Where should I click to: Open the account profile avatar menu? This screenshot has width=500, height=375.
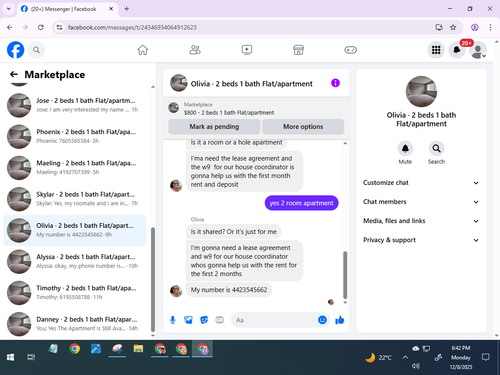[478, 50]
